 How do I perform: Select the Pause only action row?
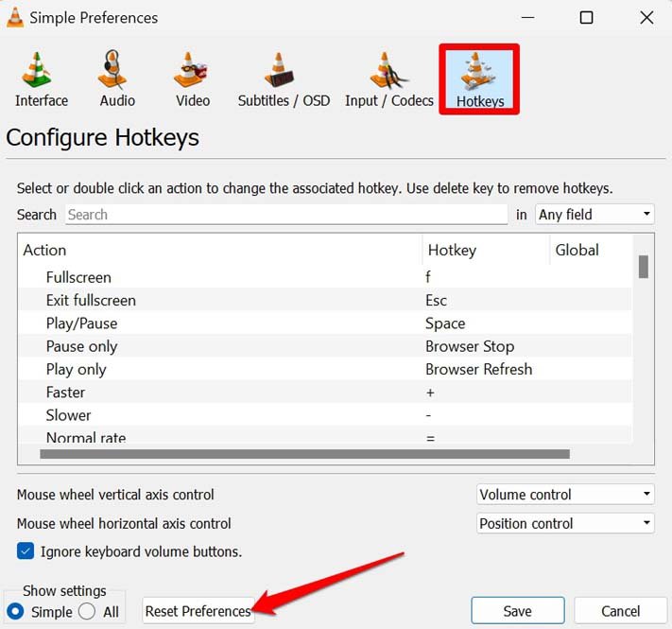point(326,346)
